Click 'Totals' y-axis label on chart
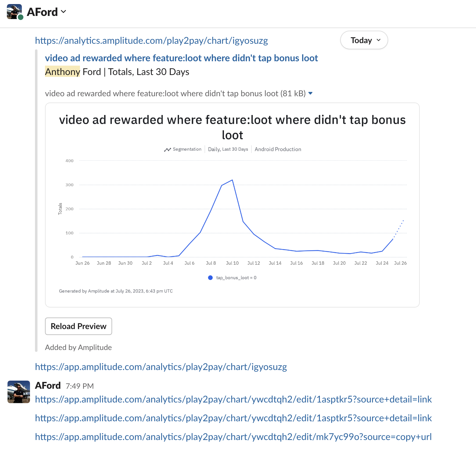 (x=60, y=209)
